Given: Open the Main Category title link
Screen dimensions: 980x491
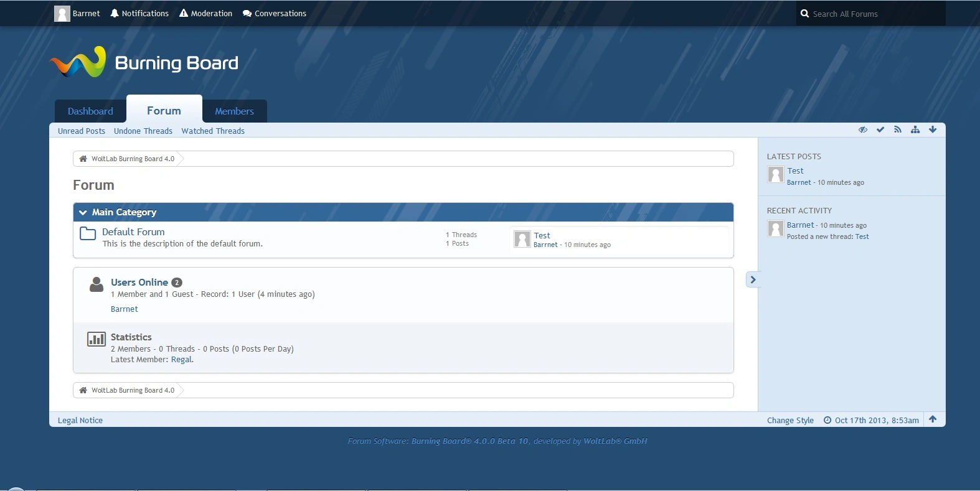Looking at the screenshot, I should pyautogui.click(x=124, y=212).
